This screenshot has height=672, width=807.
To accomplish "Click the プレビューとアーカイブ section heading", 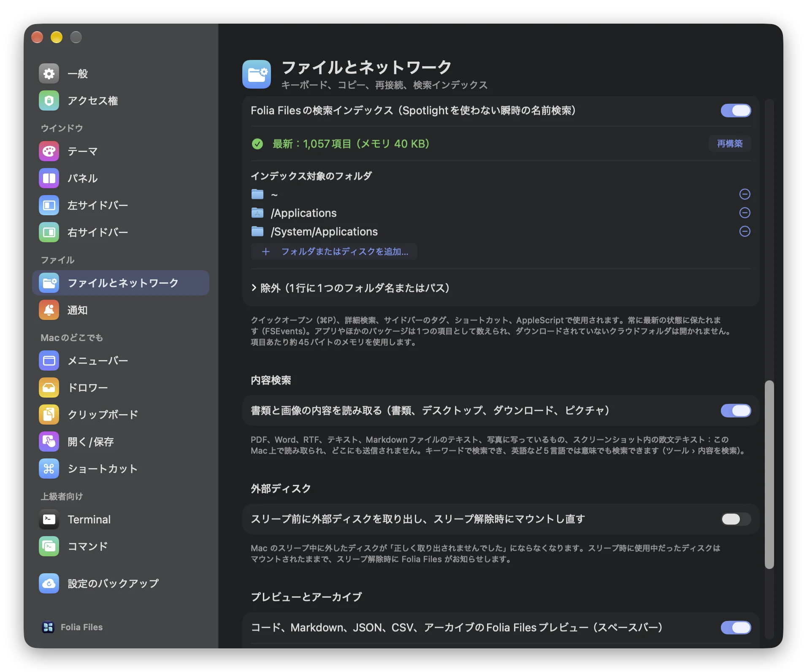I will (306, 597).
